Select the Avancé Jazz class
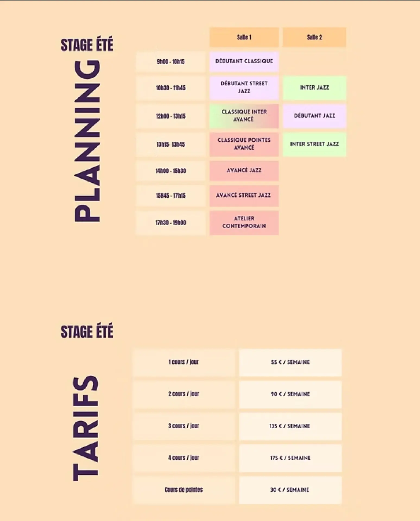This screenshot has height=521, width=420. pyautogui.click(x=244, y=171)
